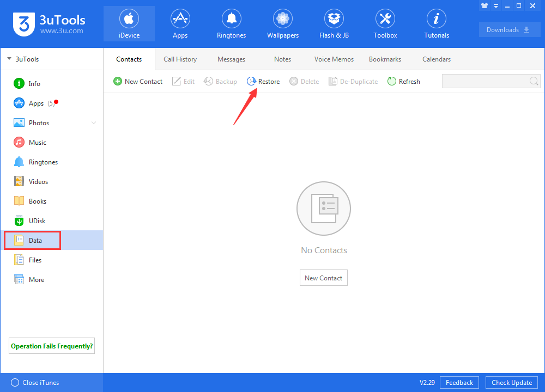Click the New Contact button under No Contacts
Viewport: 545px width, 392px height.
click(324, 278)
